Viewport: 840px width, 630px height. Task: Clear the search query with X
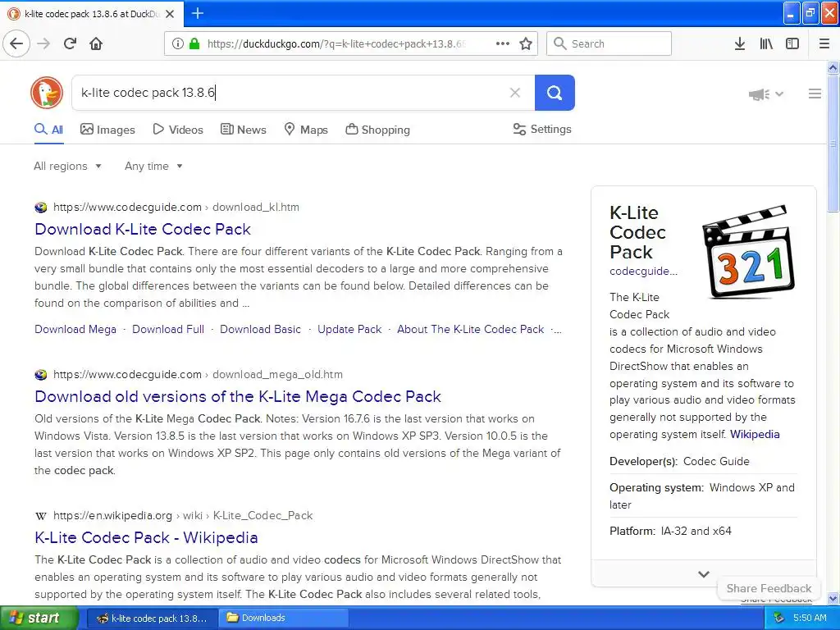point(515,93)
